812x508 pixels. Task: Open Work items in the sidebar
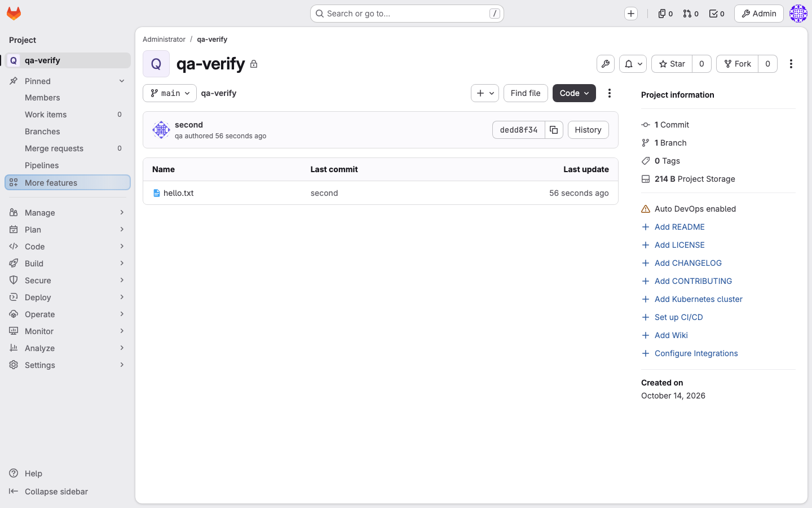click(x=68, y=115)
